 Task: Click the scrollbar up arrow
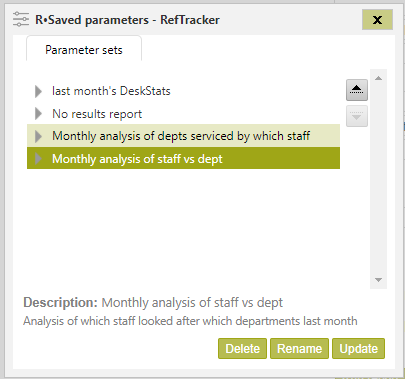[378, 78]
